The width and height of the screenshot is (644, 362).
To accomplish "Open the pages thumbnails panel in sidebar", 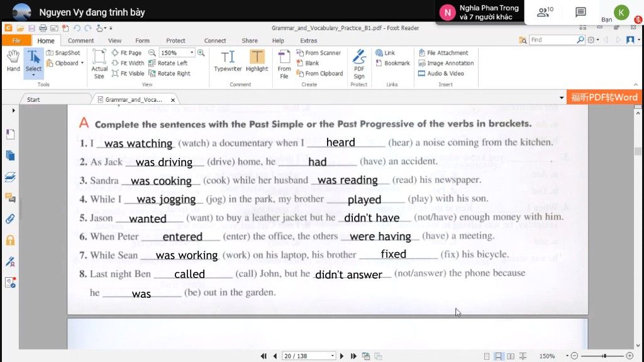I will pos(10,156).
